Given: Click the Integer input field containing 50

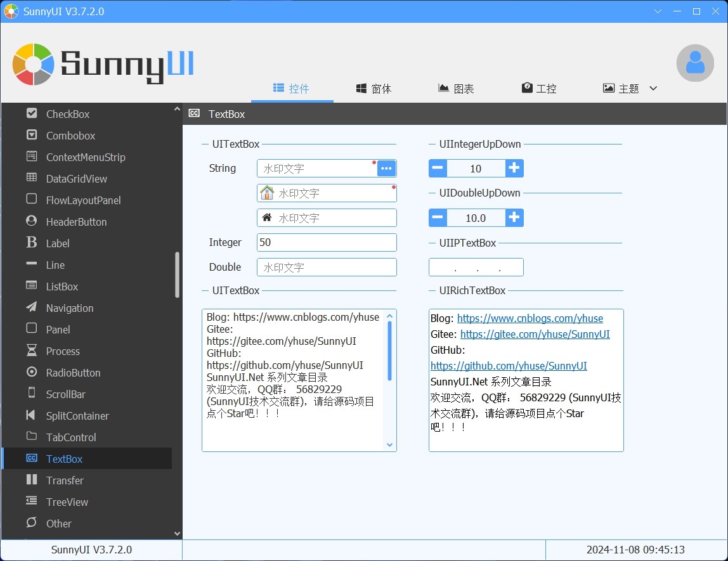Looking at the screenshot, I should point(327,242).
